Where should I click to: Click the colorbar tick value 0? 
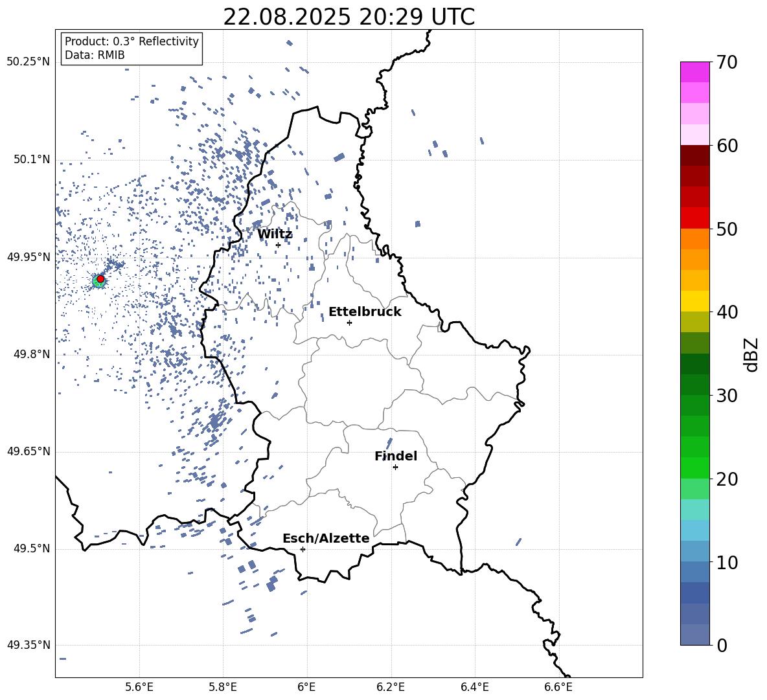(722, 646)
